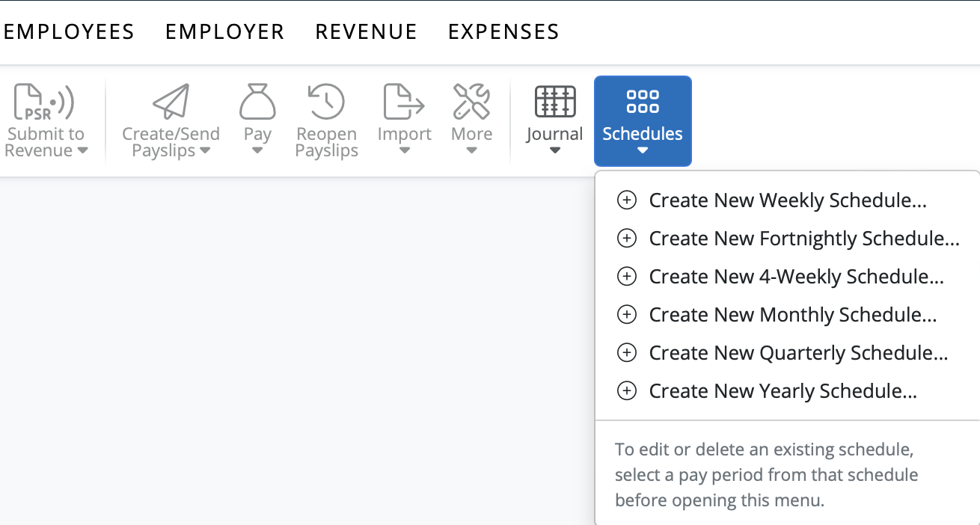Switch to the Employer tab
980x525 pixels.
tap(225, 31)
